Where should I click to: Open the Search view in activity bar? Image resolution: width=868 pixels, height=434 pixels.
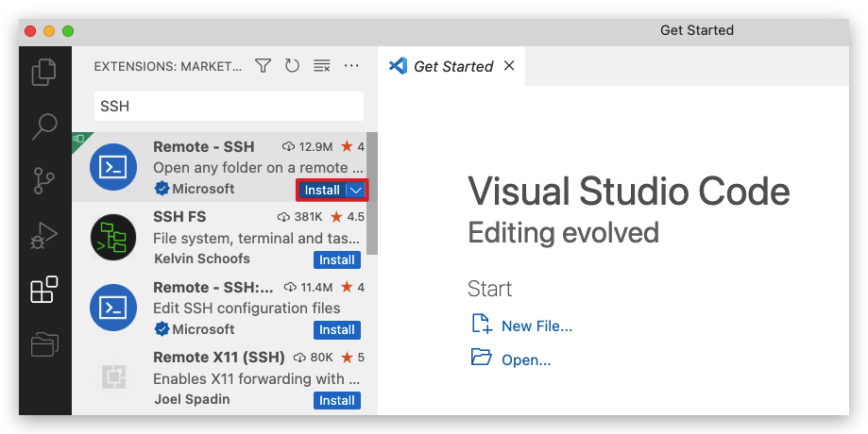click(44, 126)
